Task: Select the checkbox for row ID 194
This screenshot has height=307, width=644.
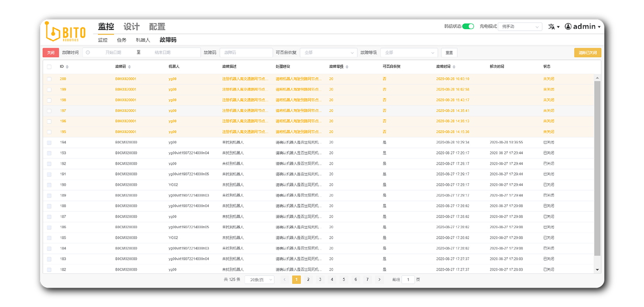Action: click(x=49, y=142)
